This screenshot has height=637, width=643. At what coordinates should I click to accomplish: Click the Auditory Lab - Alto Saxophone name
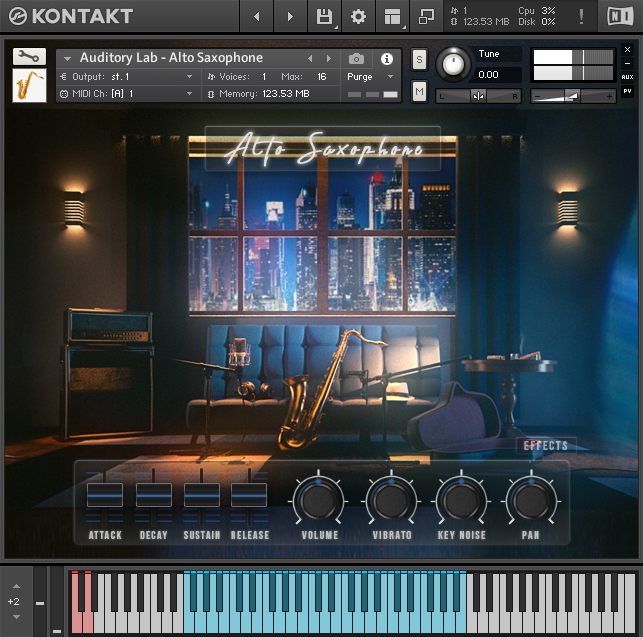pyautogui.click(x=171, y=58)
